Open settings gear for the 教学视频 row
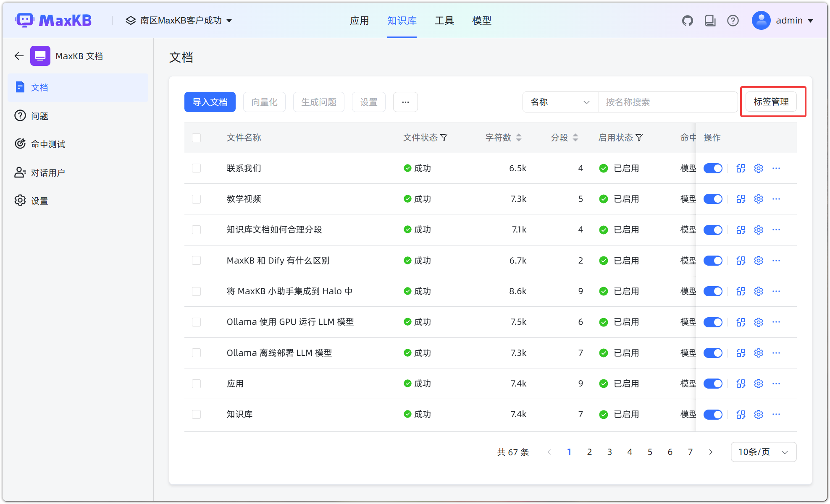This screenshot has height=504, width=830. tap(758, 199)
